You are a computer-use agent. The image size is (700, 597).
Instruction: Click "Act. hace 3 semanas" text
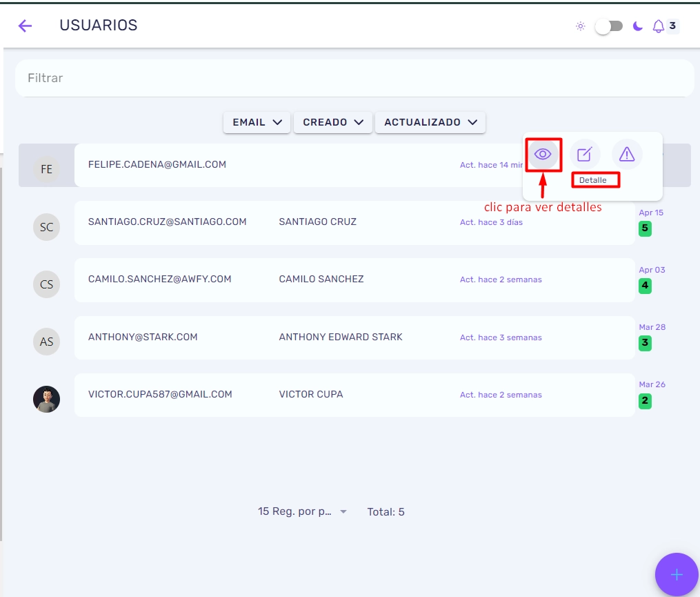coord(501,337)
